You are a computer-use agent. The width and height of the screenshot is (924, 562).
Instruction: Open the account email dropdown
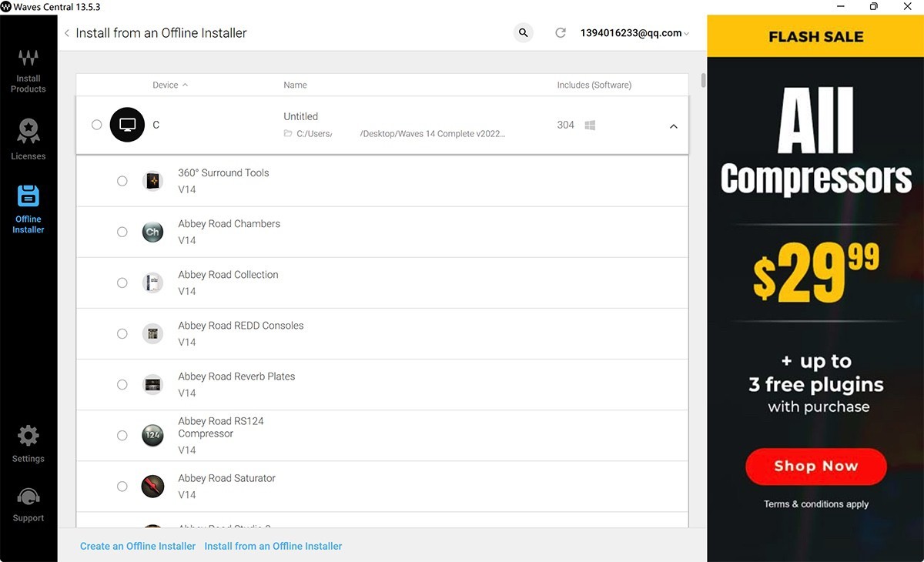(634, 33)
